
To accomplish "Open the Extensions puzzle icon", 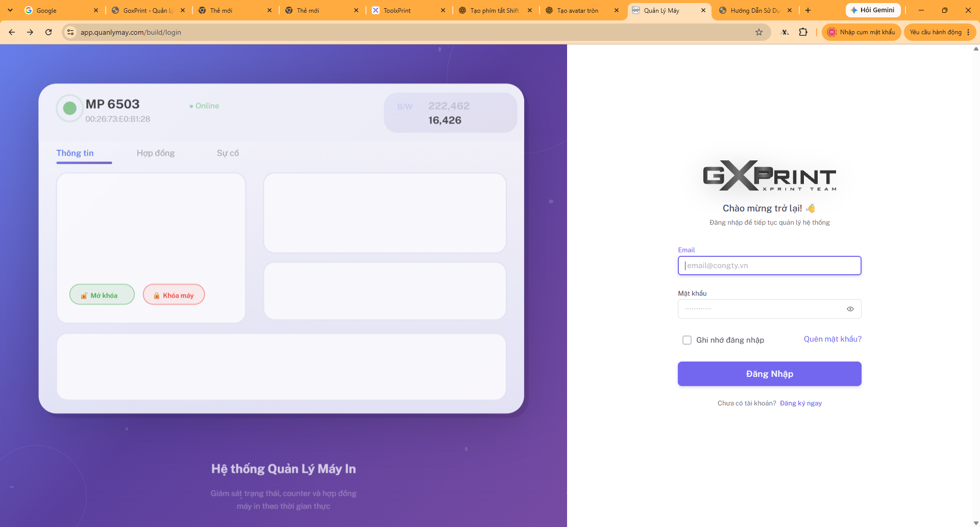I will click(x=803, y=32).
